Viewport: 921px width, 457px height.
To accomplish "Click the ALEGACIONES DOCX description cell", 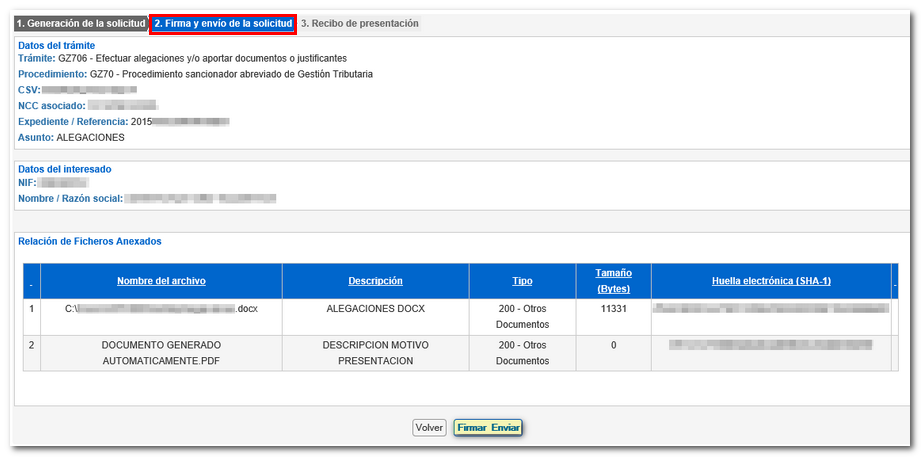I will [375, 309].
